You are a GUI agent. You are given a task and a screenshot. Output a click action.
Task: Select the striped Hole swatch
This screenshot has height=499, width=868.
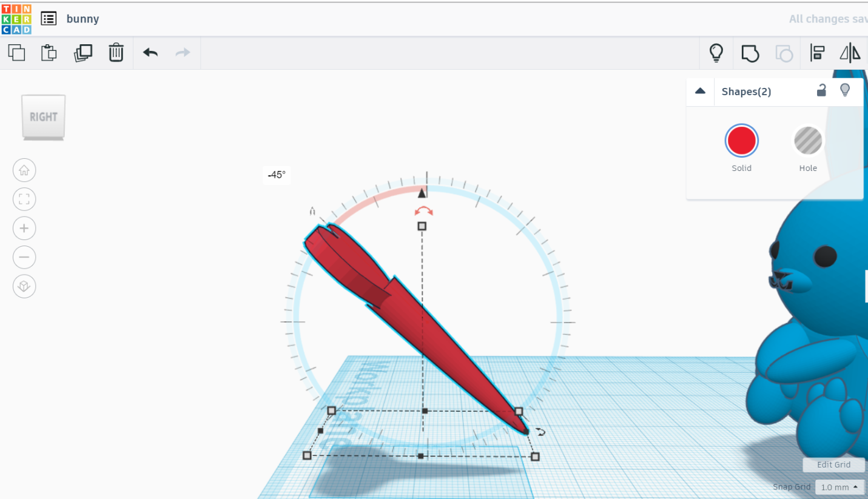point(808,141)
